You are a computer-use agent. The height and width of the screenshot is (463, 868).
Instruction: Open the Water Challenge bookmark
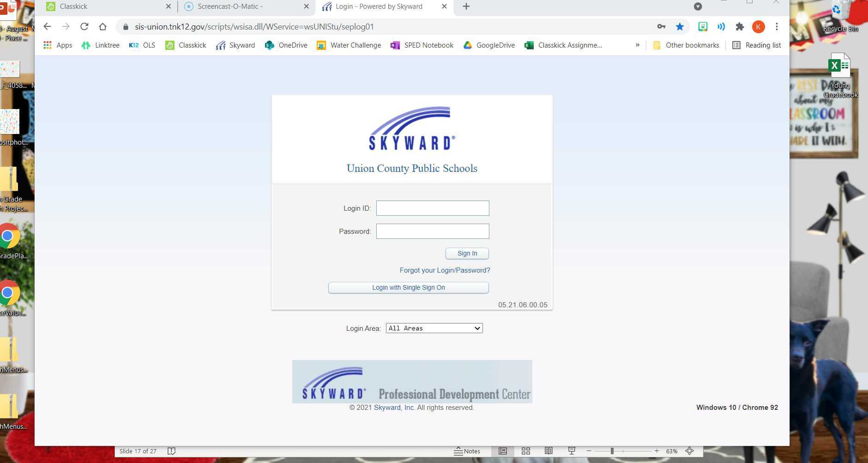click(x=349, y=45)
